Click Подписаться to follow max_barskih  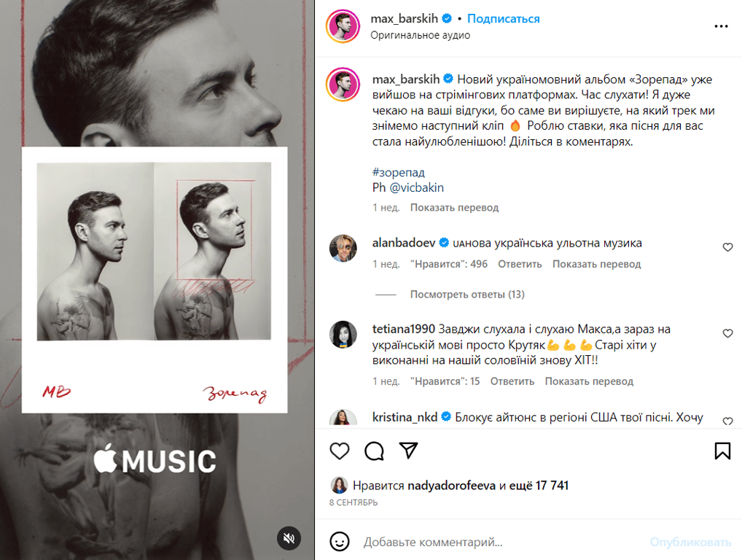click(x=503, y=19)
